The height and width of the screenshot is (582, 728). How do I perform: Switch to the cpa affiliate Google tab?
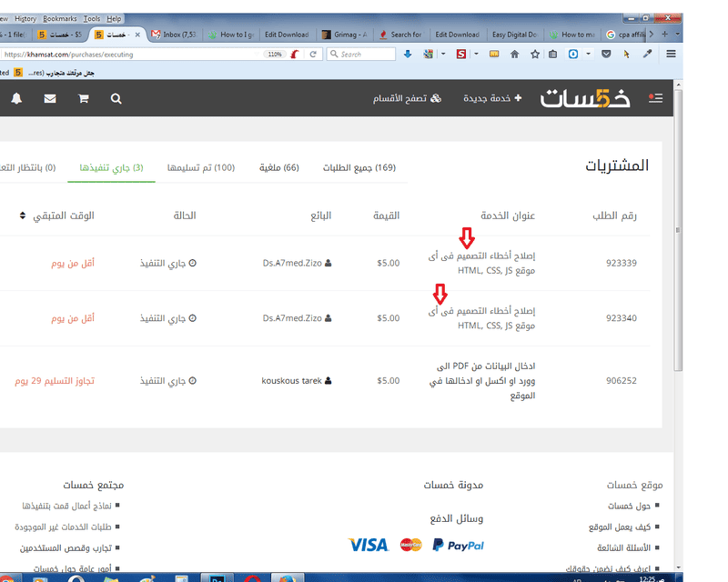pos(626,35)
